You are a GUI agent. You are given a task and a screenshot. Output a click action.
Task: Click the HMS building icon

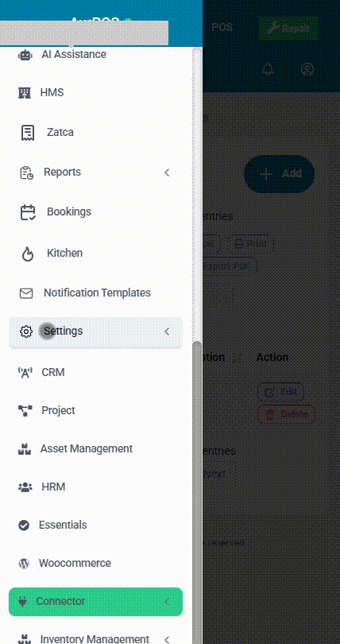tap(25, 93)
